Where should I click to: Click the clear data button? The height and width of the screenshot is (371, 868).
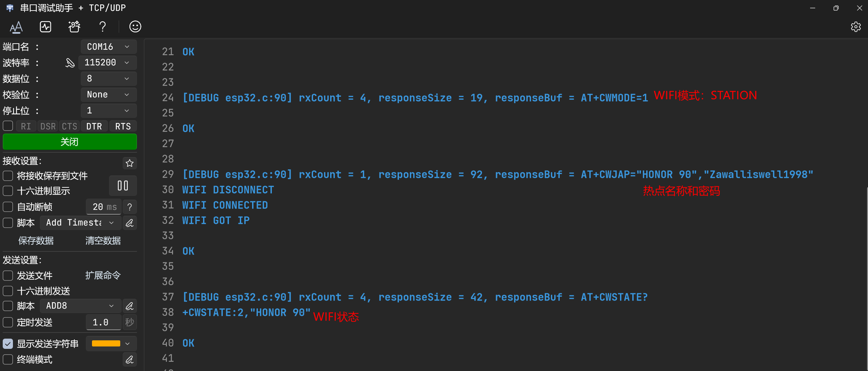click(103, 241)
